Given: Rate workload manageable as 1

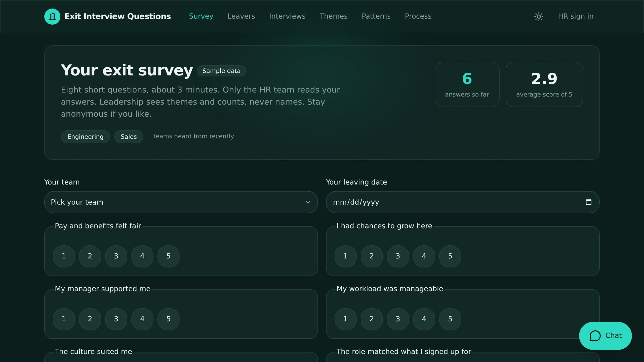Looking at the screenshot, I should tap(346, 319).
